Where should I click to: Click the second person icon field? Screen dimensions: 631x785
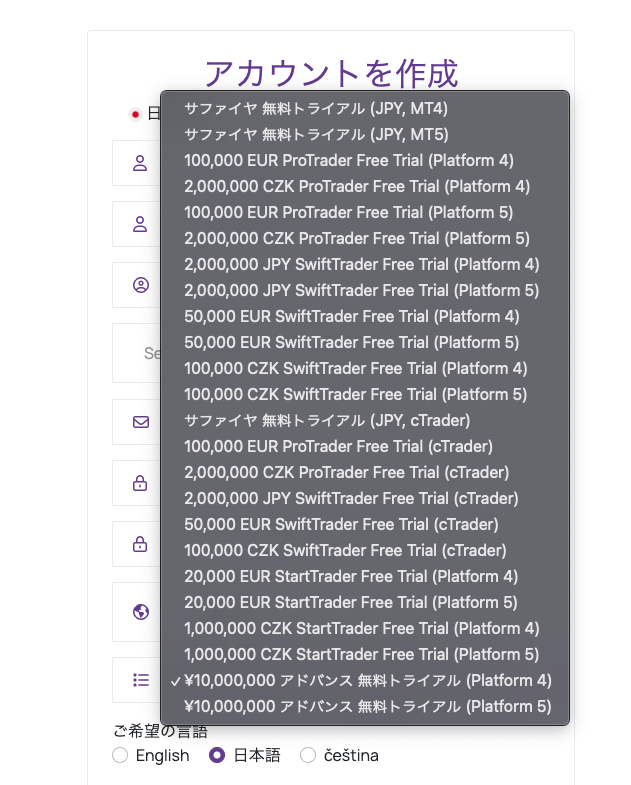click(x=140, y=224)
